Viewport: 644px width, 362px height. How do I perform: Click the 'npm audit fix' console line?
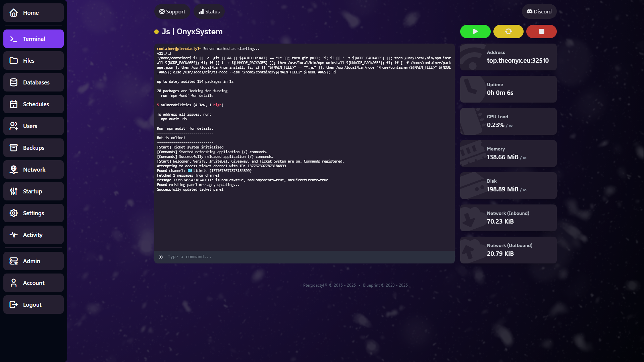[x=174, y=119]
